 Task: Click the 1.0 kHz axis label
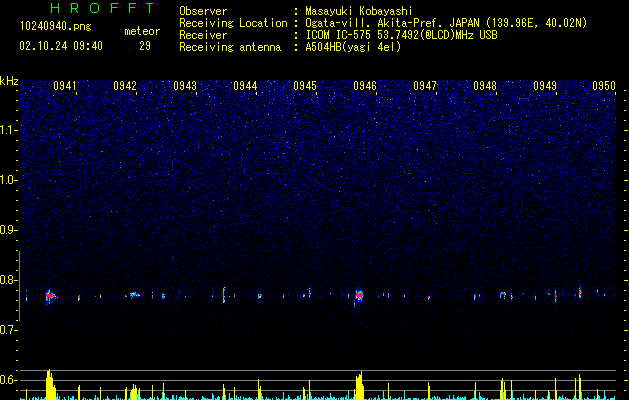pos(8,180)
